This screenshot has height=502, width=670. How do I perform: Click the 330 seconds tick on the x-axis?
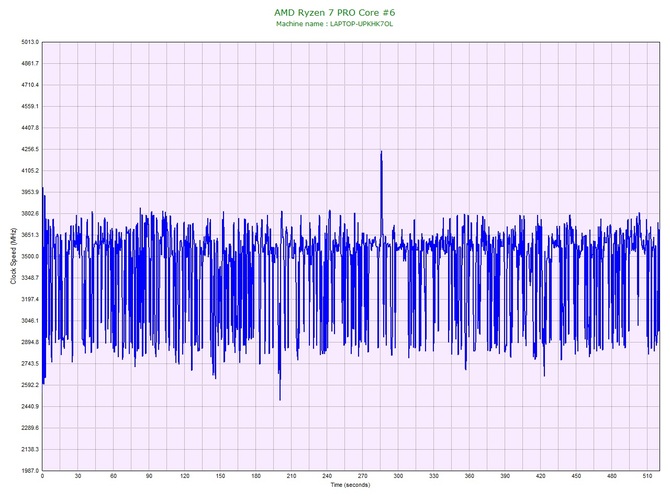click(433, 477)
